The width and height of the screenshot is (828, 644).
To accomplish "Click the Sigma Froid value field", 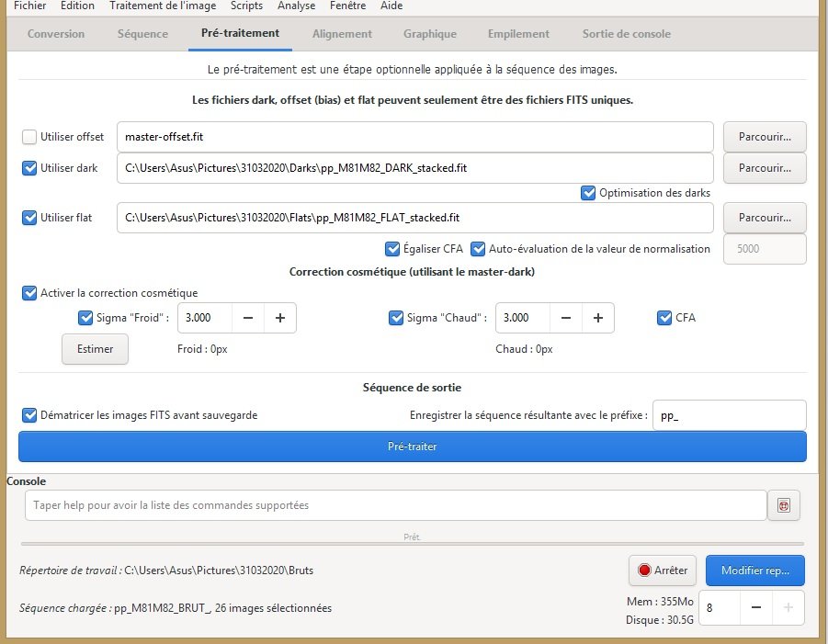I will 205,318.
